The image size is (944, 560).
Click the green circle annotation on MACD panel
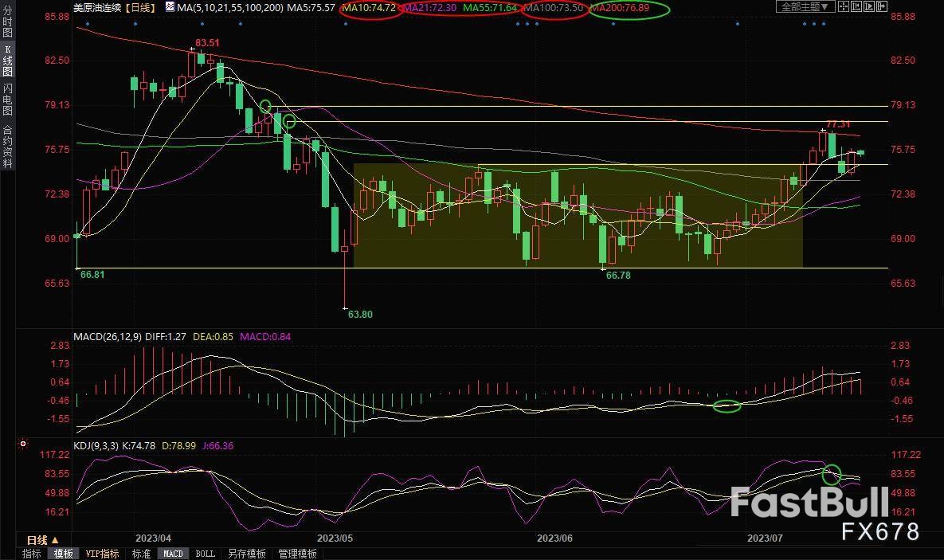727,406
